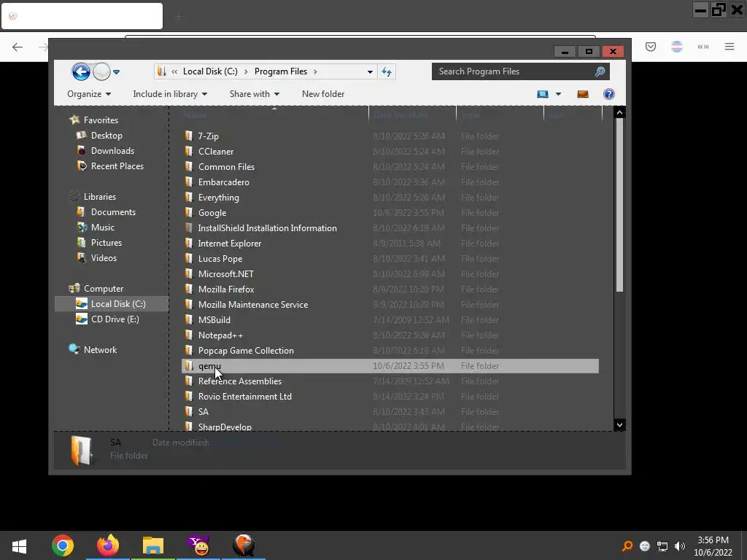Viewport: 747px width, 560px height.
Task: Click the scrollbar up arrow
Action: [x=619, y=113]
